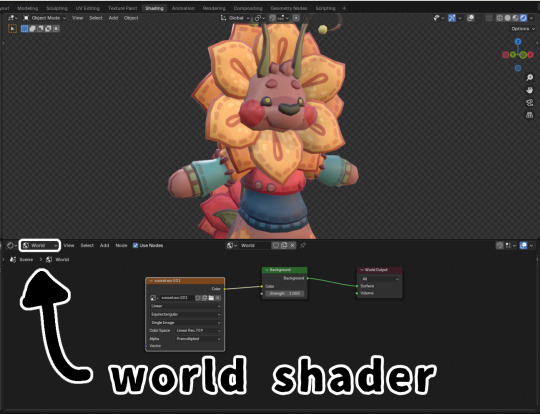The image size is (540, 414).
Task: Open the snapping options dropdown
Action: [282, 18]
